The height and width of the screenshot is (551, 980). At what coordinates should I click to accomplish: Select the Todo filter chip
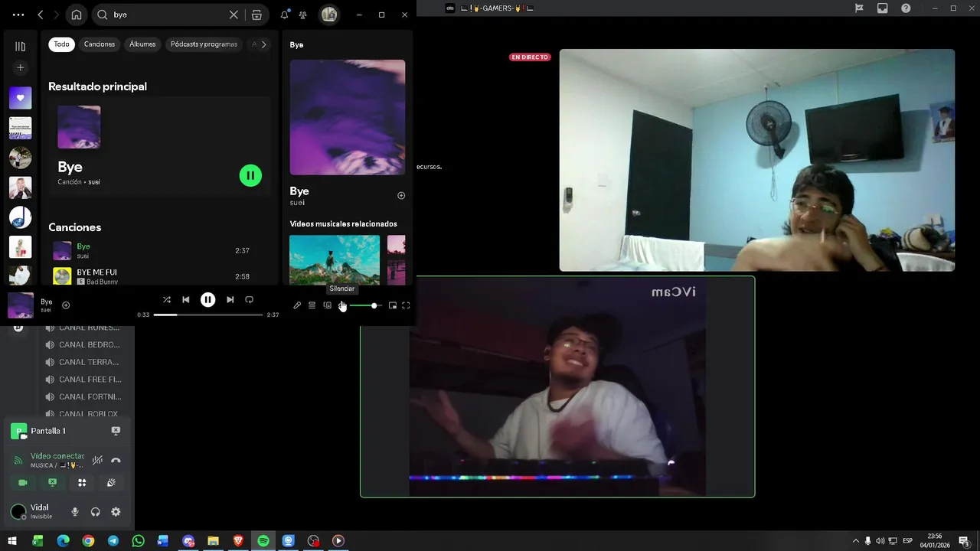click(x=61, y=44)
